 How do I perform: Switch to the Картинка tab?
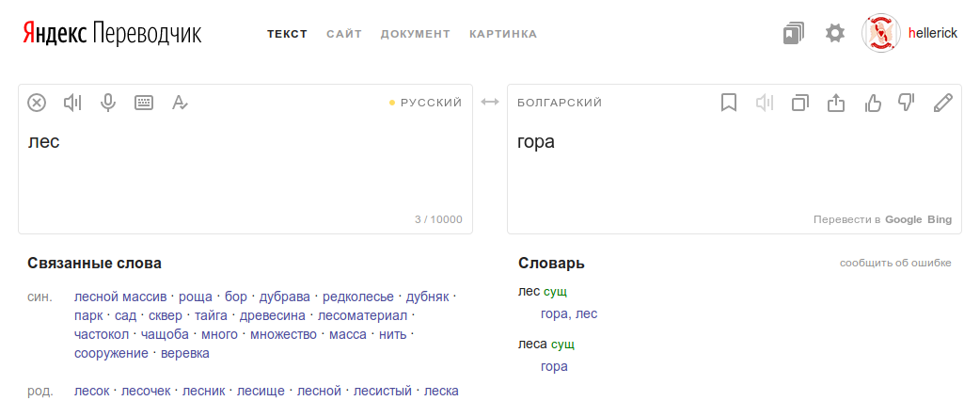point(503,34)
